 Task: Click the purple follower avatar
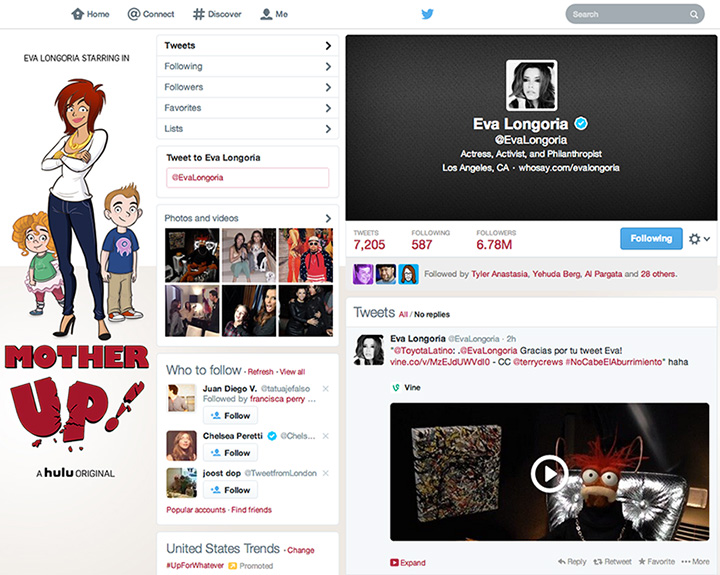pos(363,274)
